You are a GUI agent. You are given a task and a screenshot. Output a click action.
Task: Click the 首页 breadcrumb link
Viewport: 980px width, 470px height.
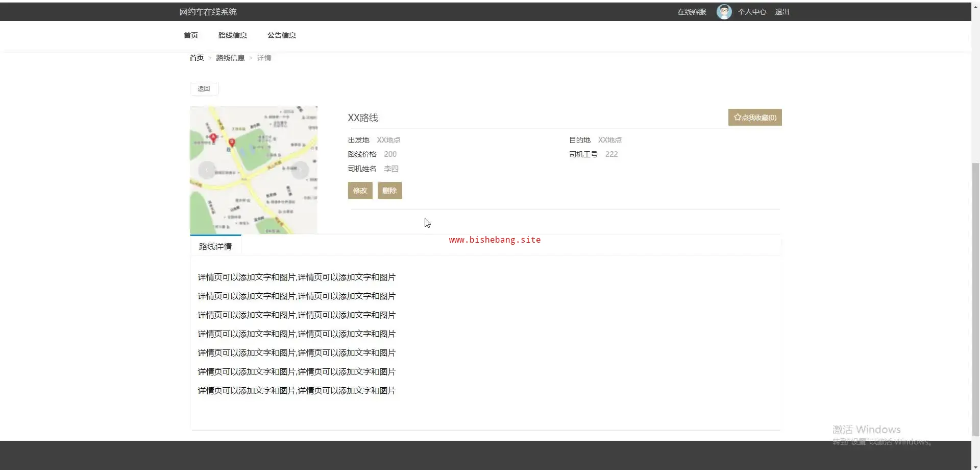[x=197, y=58]
